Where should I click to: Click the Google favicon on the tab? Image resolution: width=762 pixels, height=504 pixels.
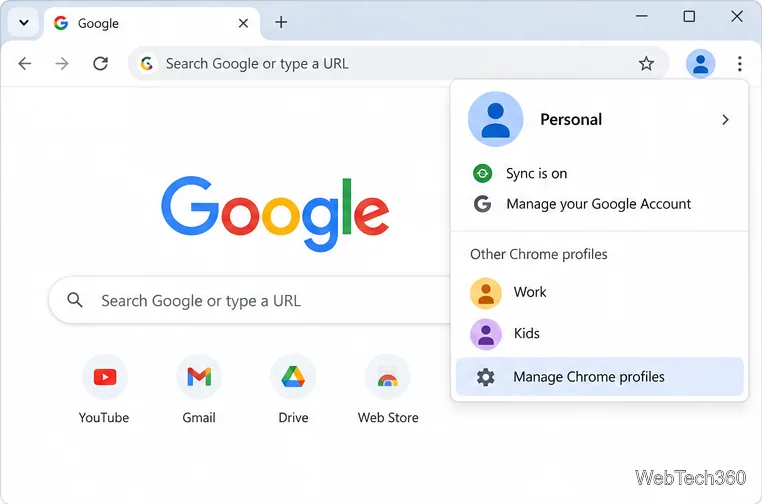coord(61,23)
